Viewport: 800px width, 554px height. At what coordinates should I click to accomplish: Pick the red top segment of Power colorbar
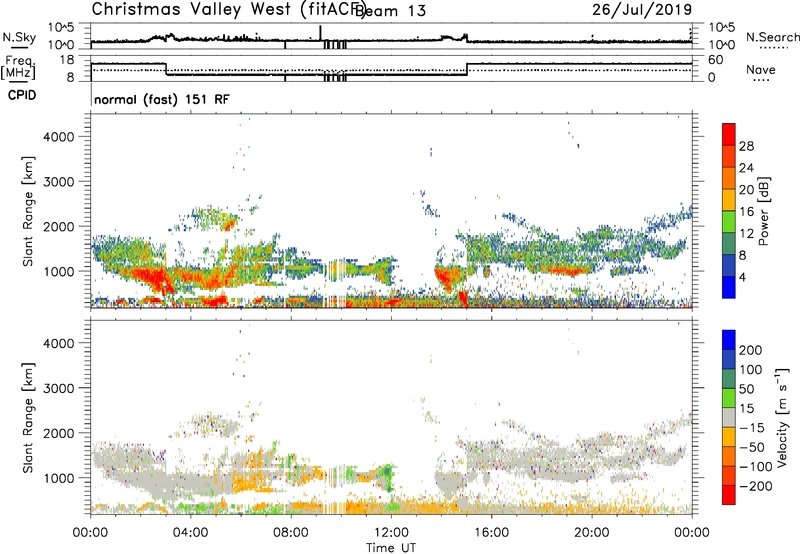729,135
